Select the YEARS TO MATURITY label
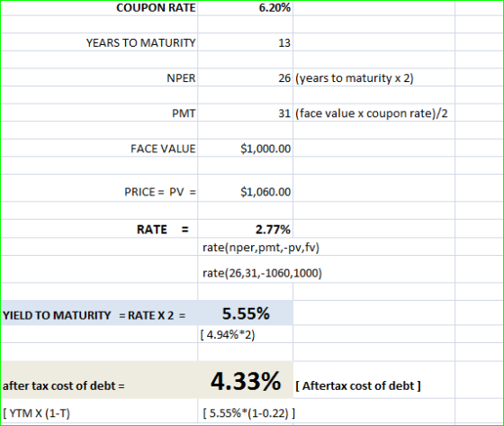504x426 pixels. [140, 43]
